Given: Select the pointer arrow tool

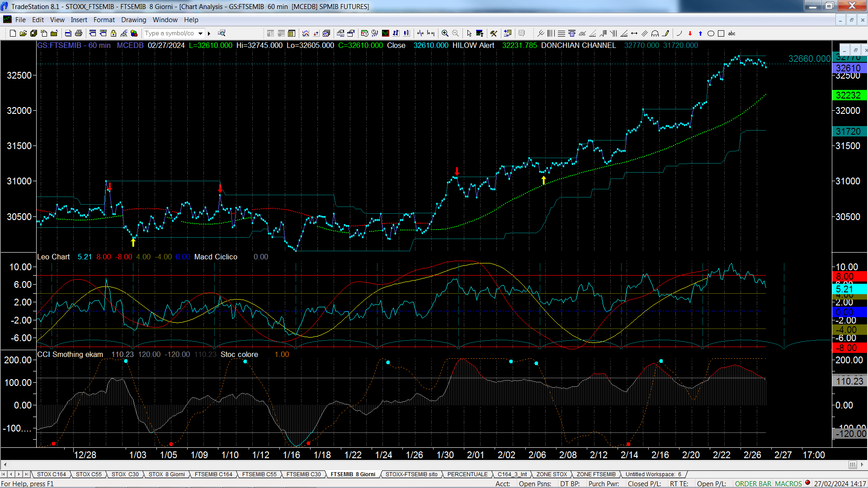Looking at the screenshot, I should click(x=469, y=33).
